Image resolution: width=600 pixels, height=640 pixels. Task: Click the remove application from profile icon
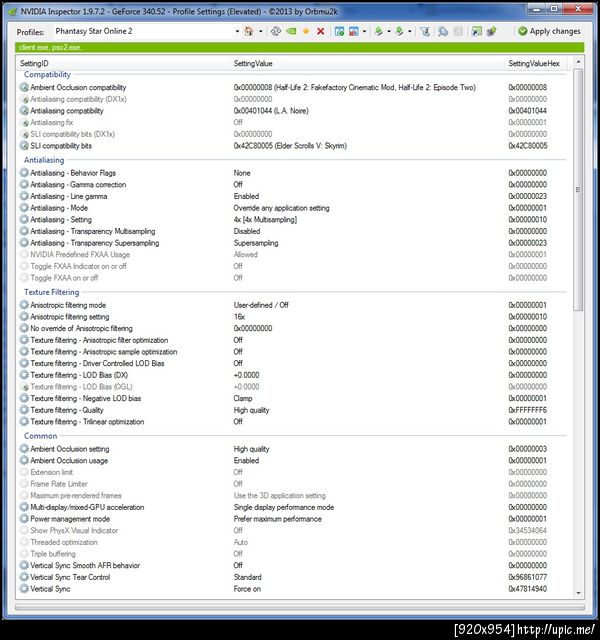tap(353, 31)
